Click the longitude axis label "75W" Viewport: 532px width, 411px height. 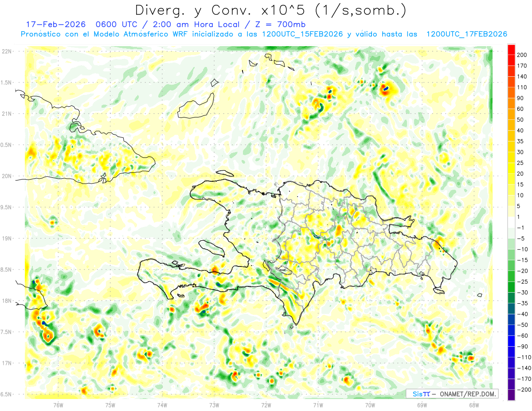point(110,405)
